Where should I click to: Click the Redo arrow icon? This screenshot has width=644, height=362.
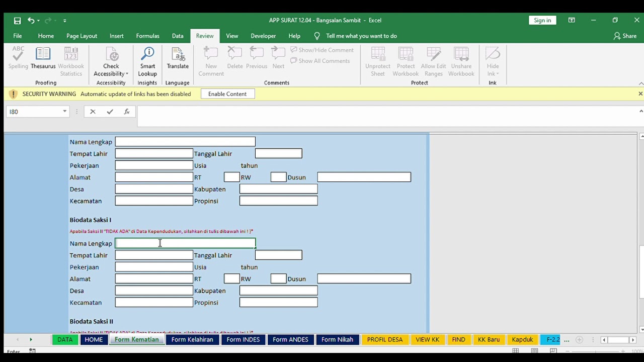pyautogui.click(x=48, y=21)
